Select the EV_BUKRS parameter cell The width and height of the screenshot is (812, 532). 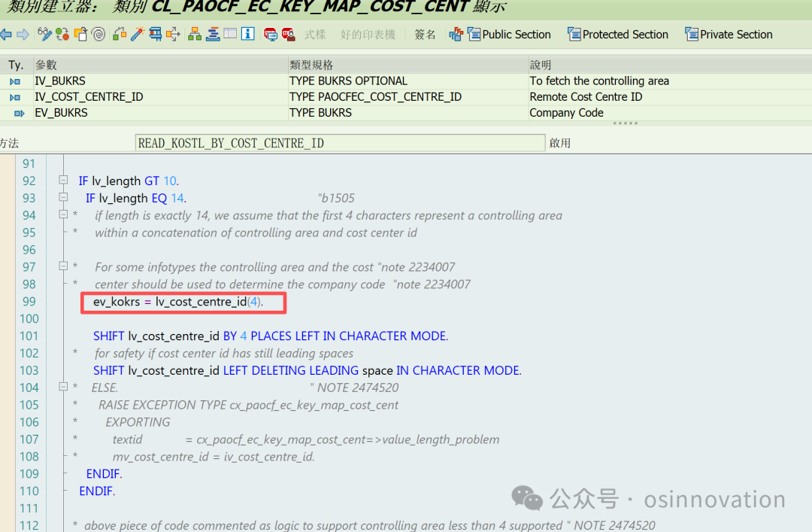tap(161, 113)
